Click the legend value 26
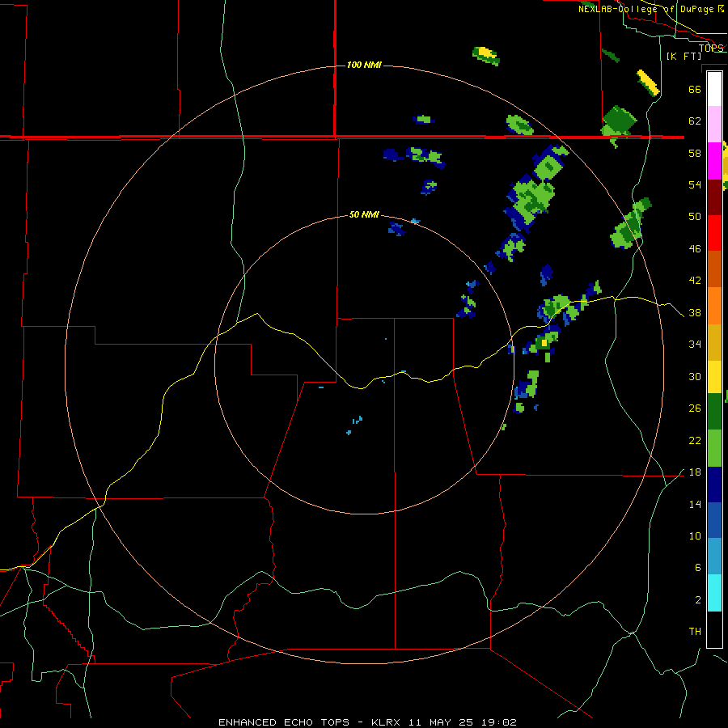This screenshot has width=728, height=728. 695,408
